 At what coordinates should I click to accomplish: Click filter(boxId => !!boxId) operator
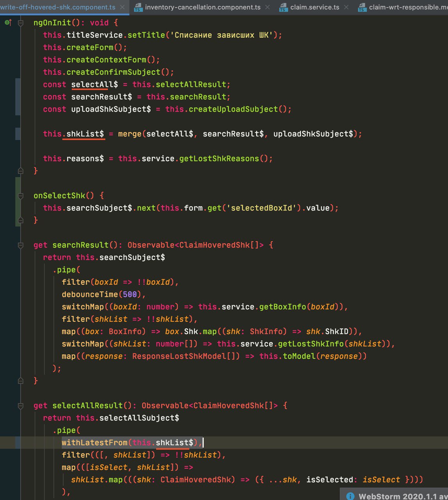(x=120, y=282)
